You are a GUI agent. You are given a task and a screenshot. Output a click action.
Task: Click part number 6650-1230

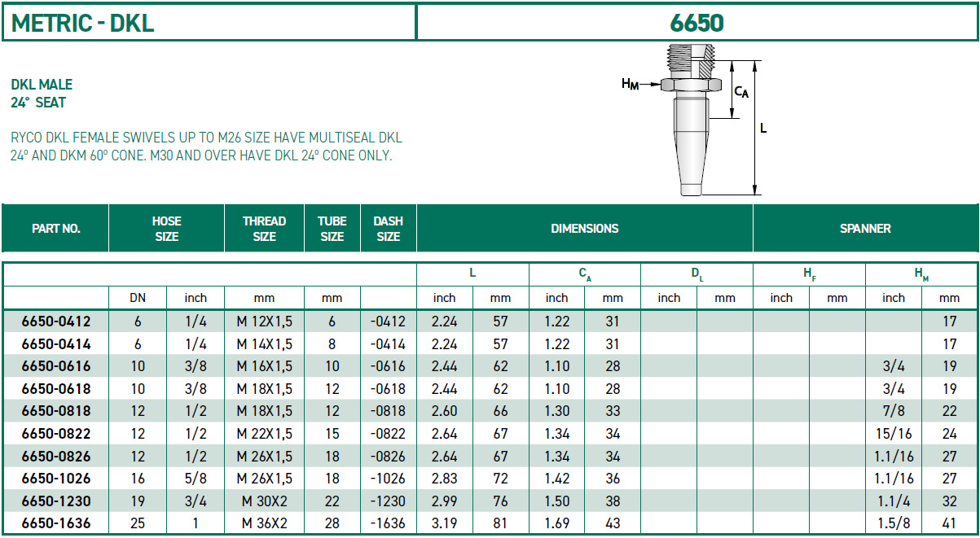click(55, 501)
